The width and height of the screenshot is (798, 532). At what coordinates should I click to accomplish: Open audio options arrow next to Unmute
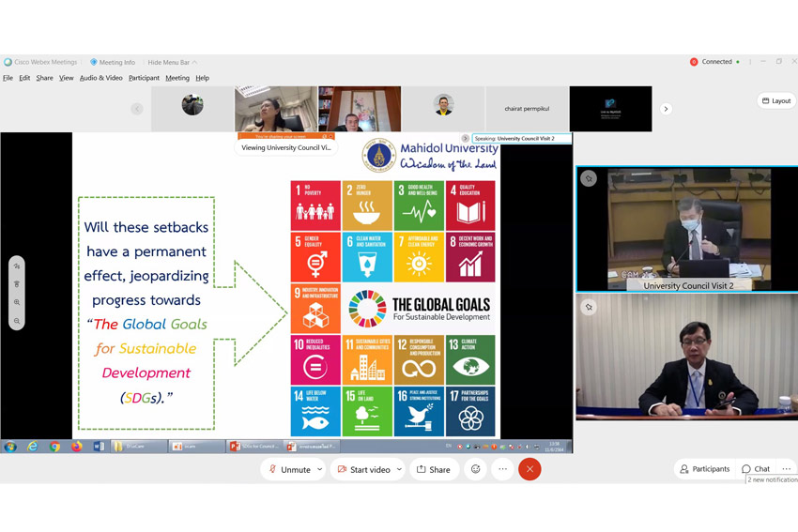click(x=320, y=469)
